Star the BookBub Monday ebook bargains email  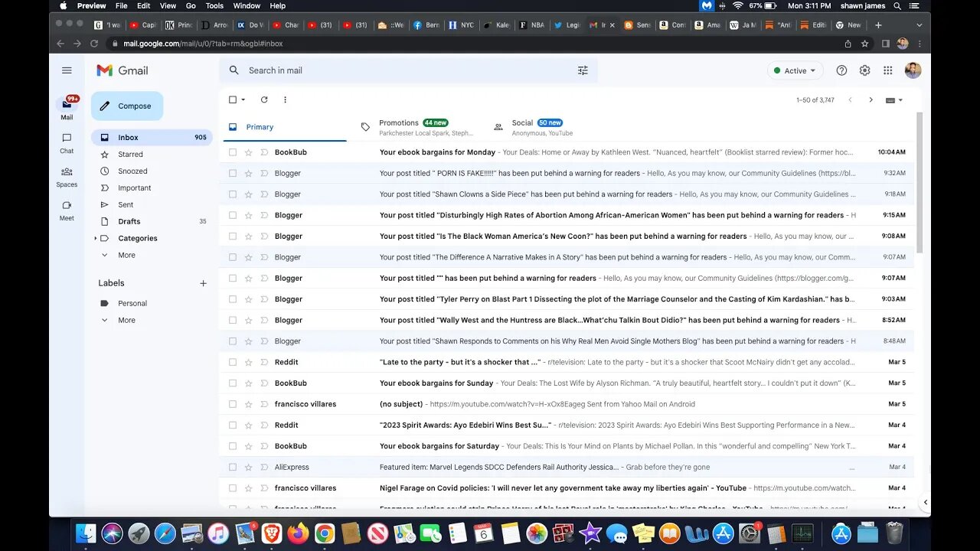click(248, 152)
